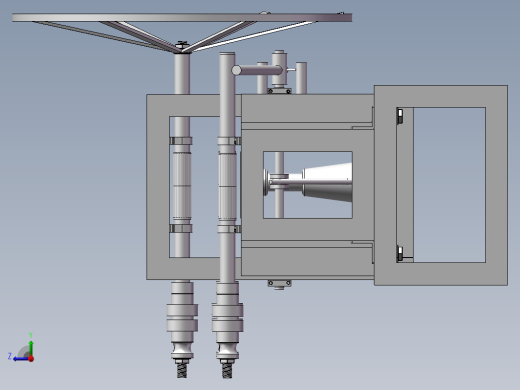This screenshot has width=520, height=390.
Task: Select the left coil spring at the bottom
Action: point(182,370)
